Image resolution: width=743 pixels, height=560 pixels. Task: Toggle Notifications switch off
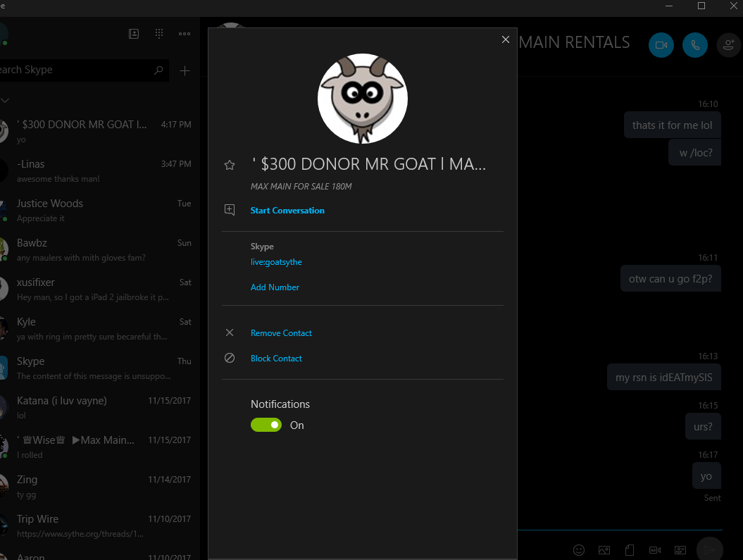pyautogui.click(x=266, y=425)
